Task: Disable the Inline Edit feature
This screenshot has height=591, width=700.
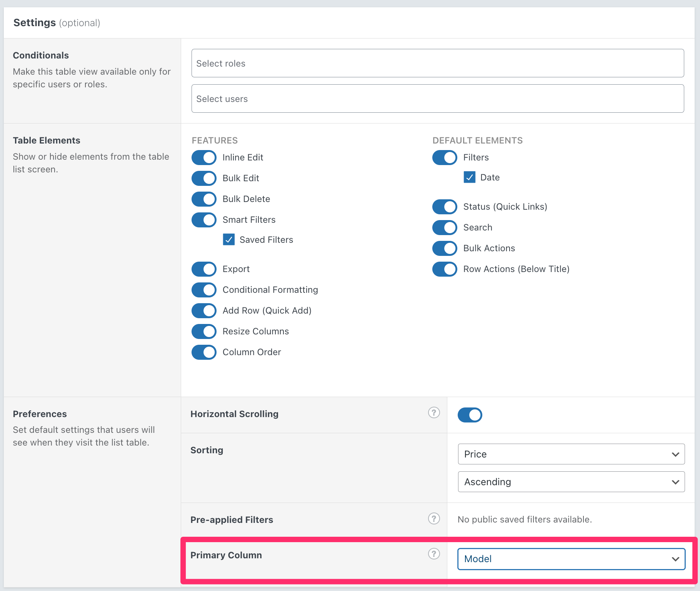Action: [203, 157]
